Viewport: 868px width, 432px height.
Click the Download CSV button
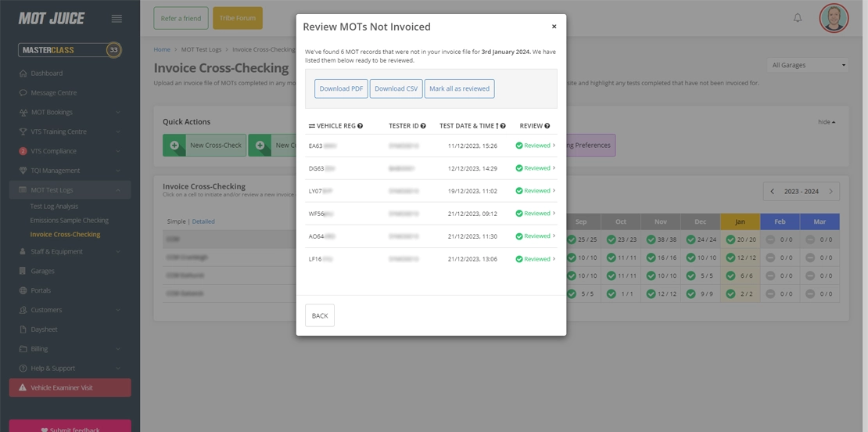pos(396,88)
